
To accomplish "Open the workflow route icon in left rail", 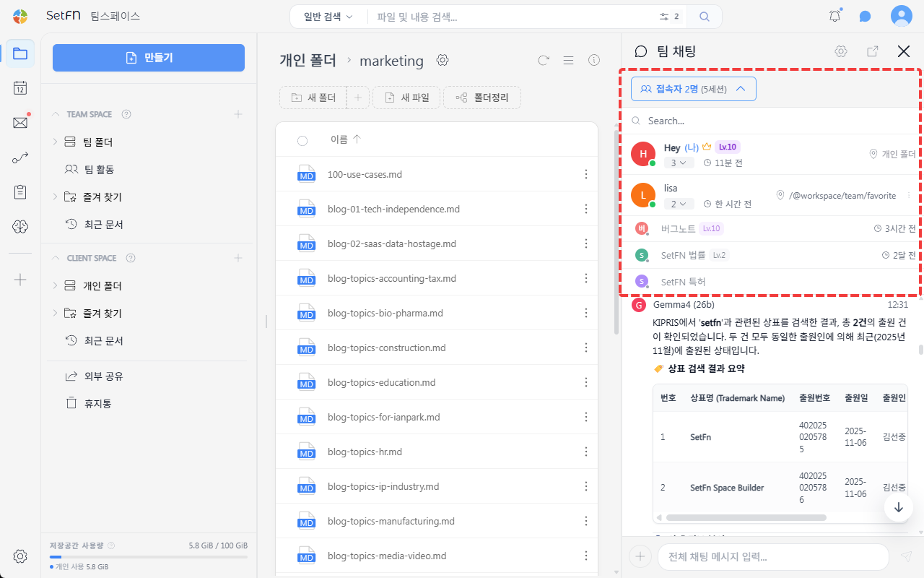I will (20, 158).
